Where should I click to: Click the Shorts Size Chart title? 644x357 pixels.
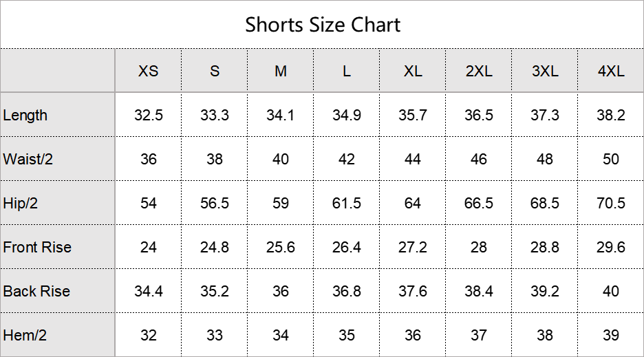click(x=323, y=25)
